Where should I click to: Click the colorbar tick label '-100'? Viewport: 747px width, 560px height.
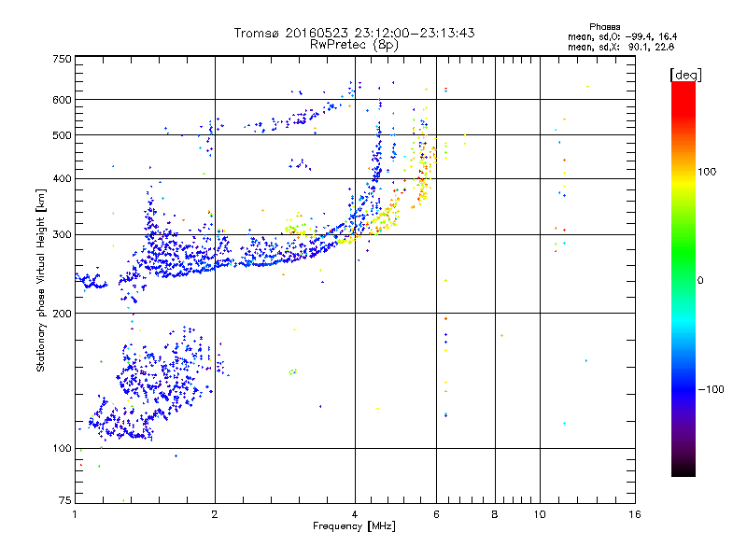(x=711, y=389)
